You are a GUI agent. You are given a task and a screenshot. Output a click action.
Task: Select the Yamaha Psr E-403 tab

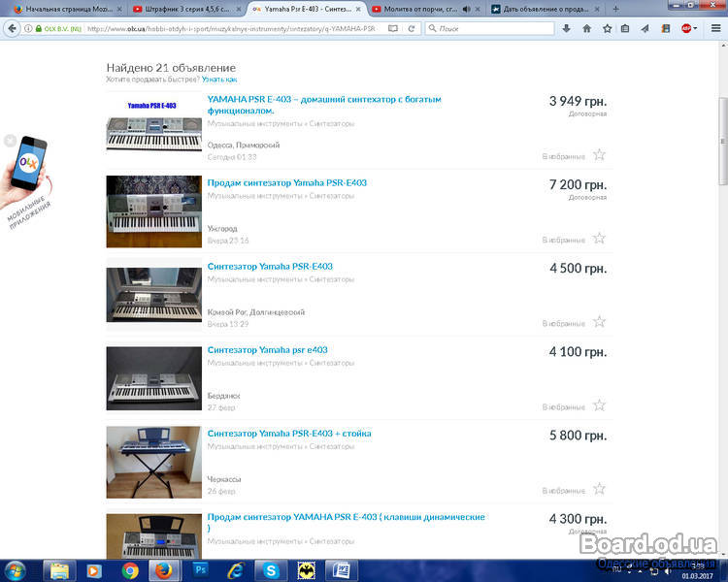(307, 9)
